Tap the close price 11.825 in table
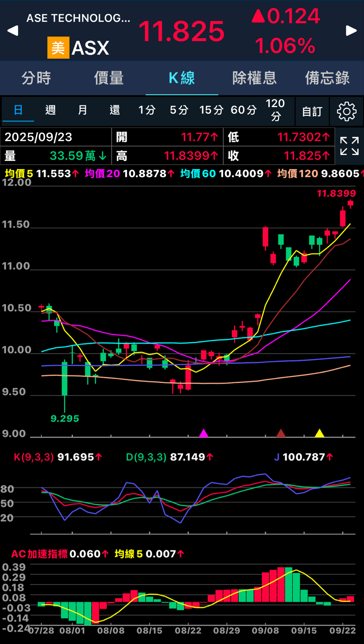This screenshot has width=364, height=644. [307, 156]
